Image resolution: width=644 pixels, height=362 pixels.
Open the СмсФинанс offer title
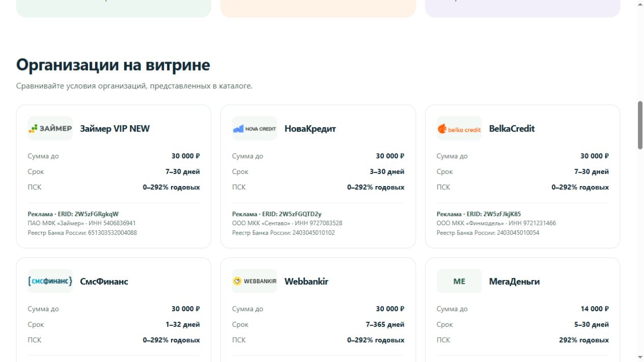(104, 281)
